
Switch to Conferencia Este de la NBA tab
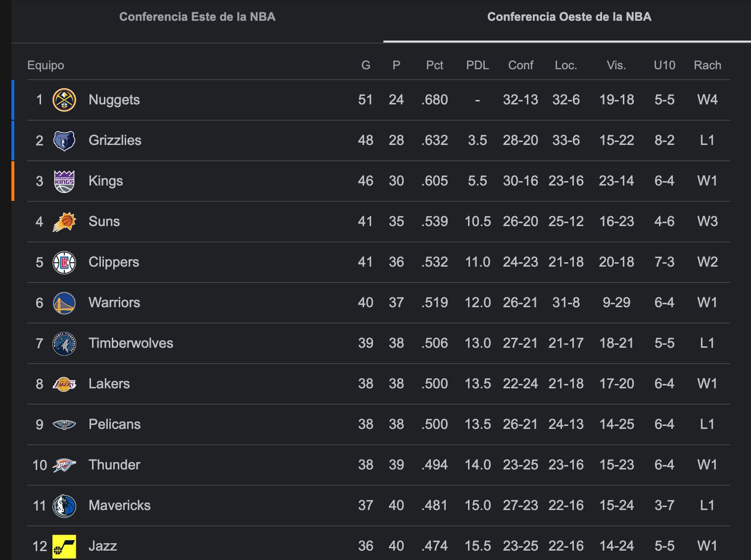(x=197, y=17)
